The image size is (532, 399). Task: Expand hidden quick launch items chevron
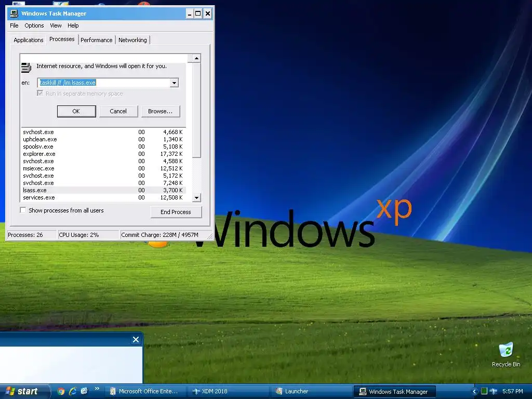point(97,389)
